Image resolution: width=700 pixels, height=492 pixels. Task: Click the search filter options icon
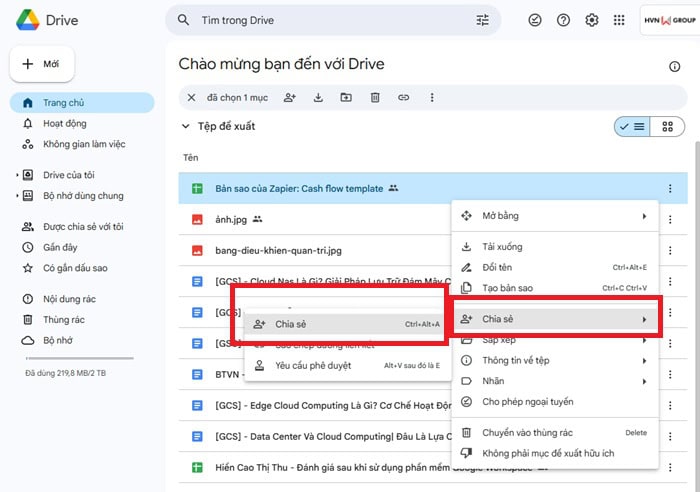point(483,20)
